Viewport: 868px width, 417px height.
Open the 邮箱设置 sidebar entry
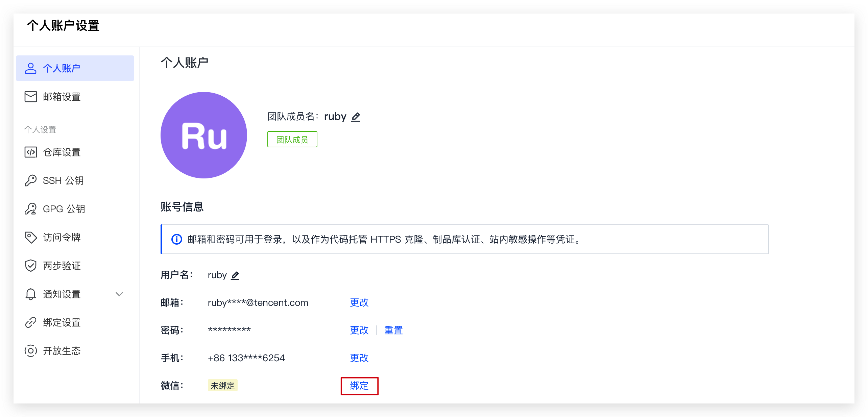click(x=61, y=97)
